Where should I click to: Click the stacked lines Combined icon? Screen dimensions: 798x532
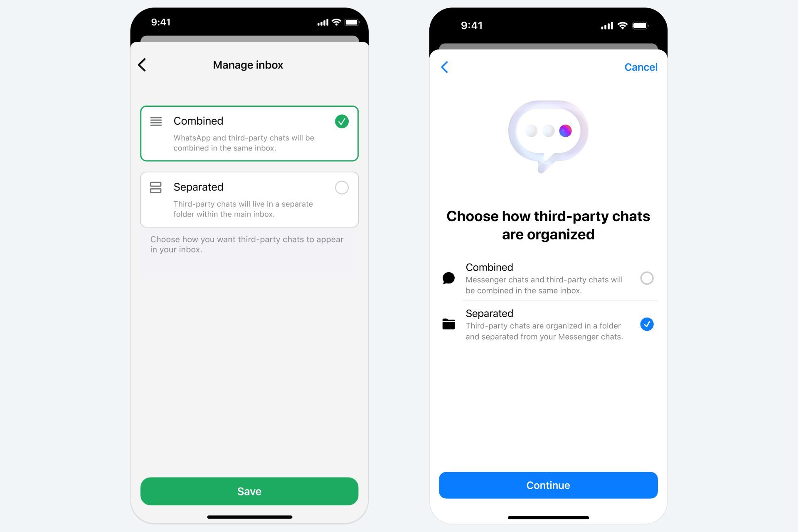156,121
